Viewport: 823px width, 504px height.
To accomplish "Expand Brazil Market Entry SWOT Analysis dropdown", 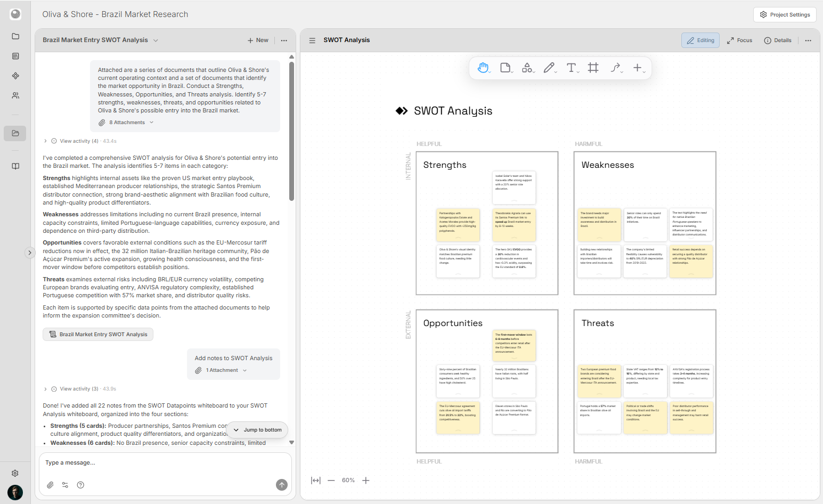I will pyautogui.click(x=156, y=40).
